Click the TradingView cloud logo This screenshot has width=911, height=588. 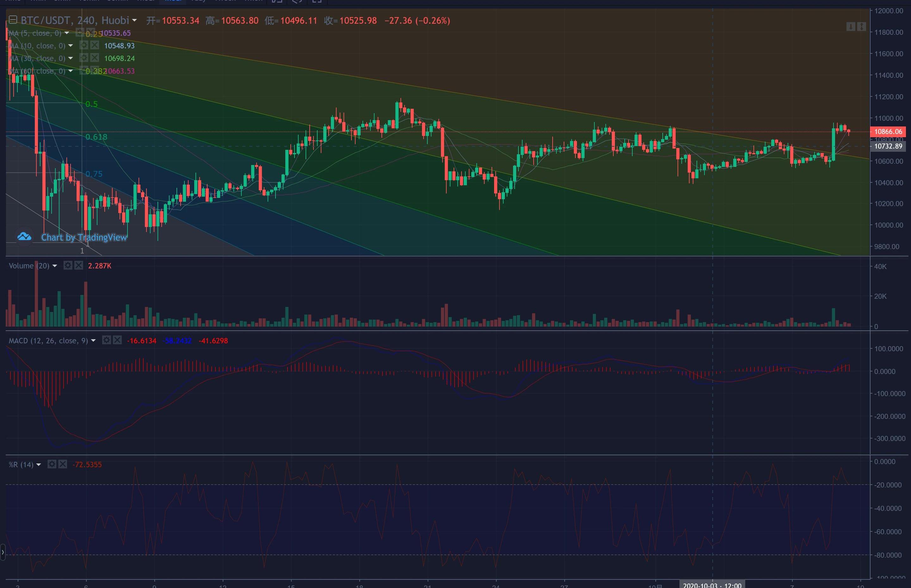tap(24, 237)
